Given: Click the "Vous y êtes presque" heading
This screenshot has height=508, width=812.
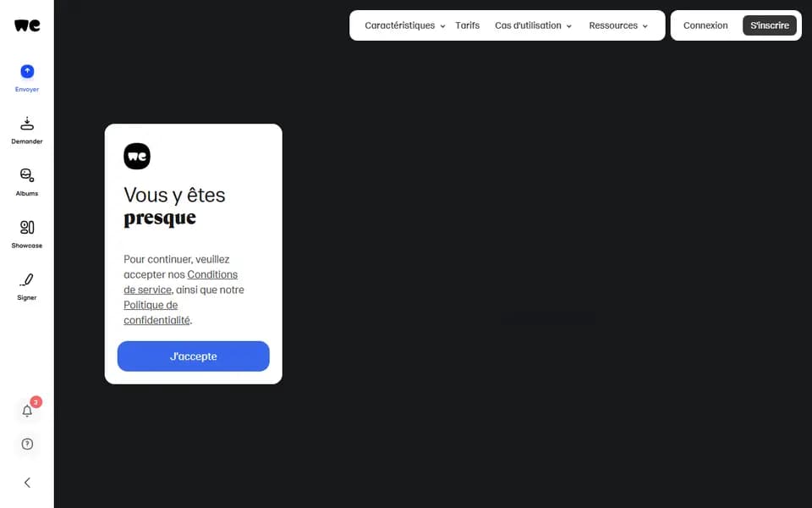Looking at the screenshot, I should 174,207.
